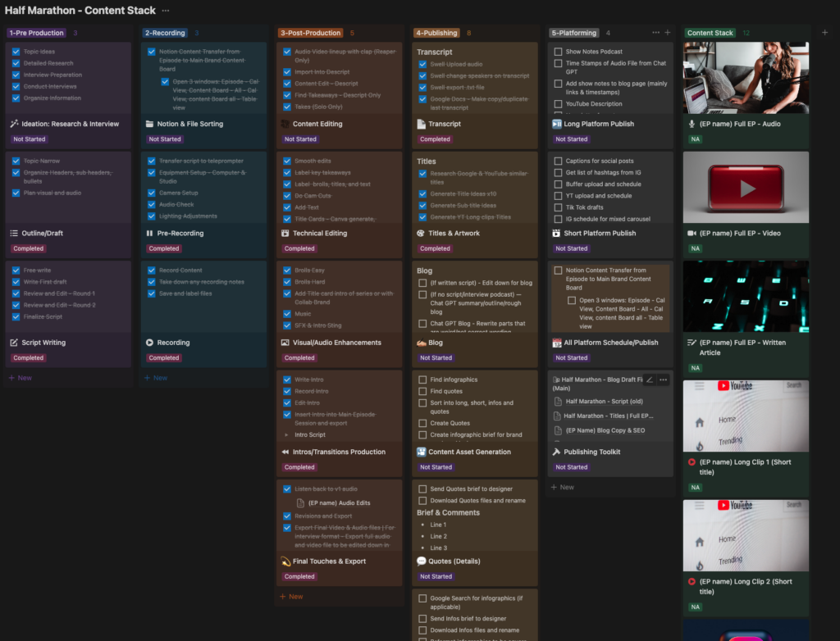Open 5-Platforming column three-dot options

tap(655, 33)
